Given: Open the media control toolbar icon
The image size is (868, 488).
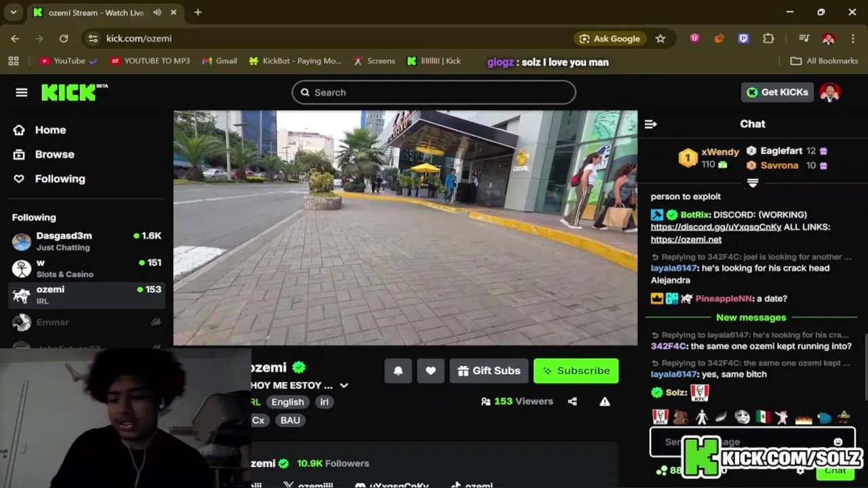Looking at the screenshot, I should click(804, 39).
